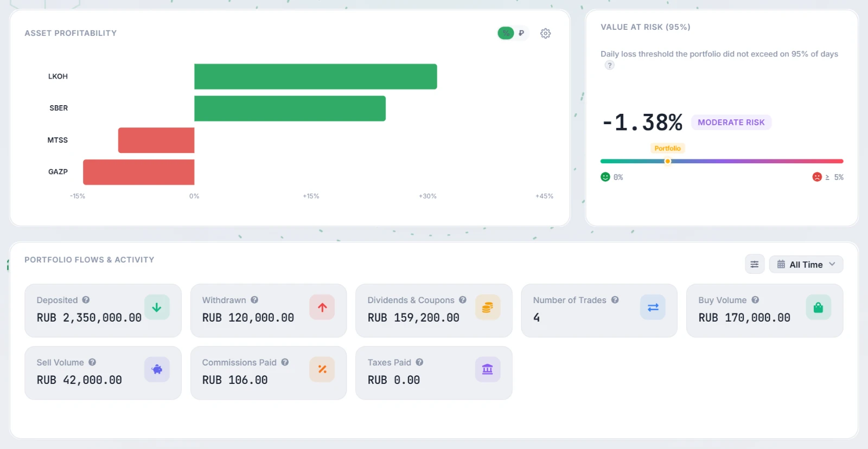This screenshot has height=449, width=868.
Task: Show Number of Trades info icon
Action: tap(615, 300)
